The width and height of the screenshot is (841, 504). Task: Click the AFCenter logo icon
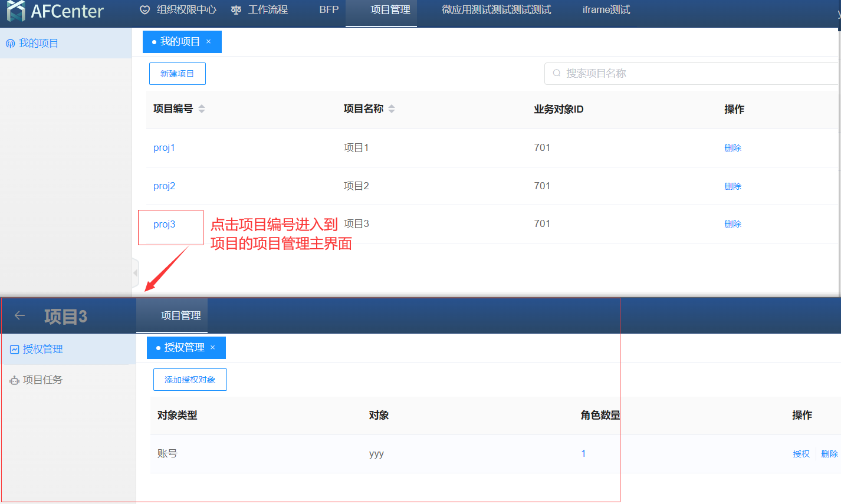click(16, 11)
